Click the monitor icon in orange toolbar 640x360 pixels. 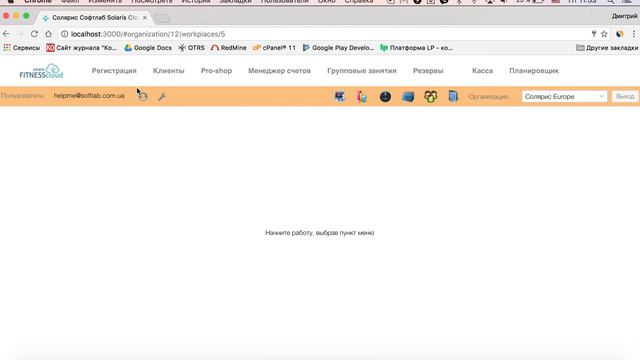click(340, 97)
